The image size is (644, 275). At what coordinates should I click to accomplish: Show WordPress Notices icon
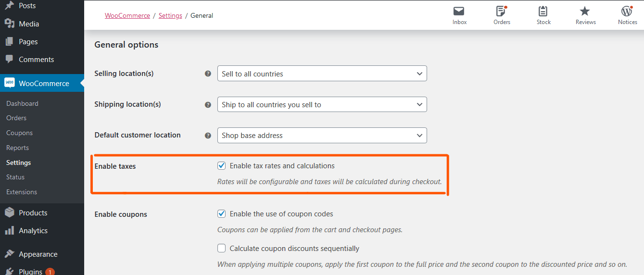[x=627, y=12]
